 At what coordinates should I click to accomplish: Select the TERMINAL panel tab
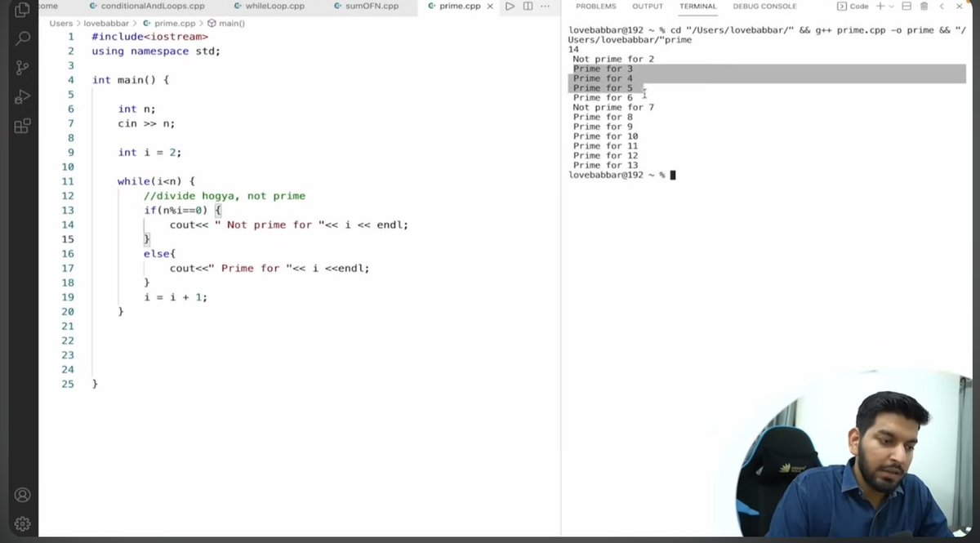pos(697,7)
